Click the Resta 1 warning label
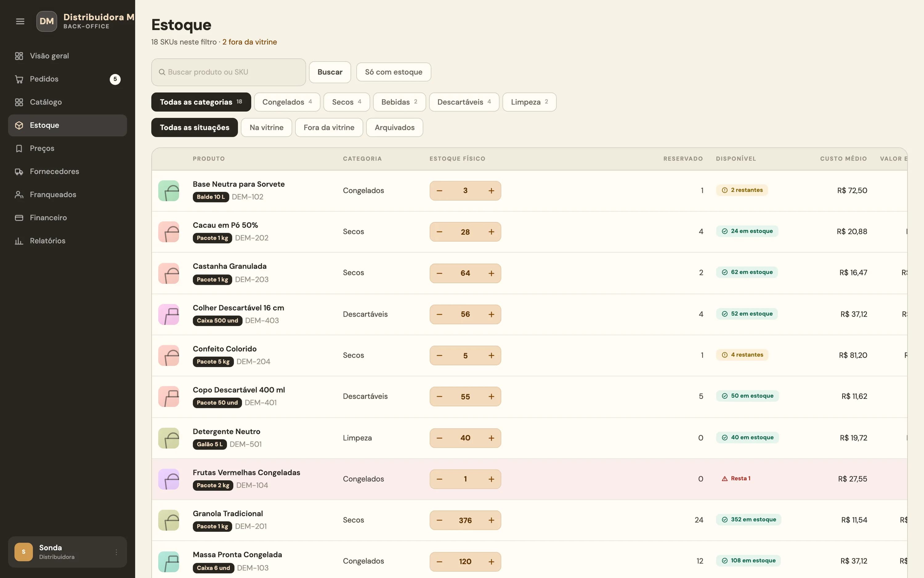This screenshot has width=924, height=578. (x=736, y=479)
